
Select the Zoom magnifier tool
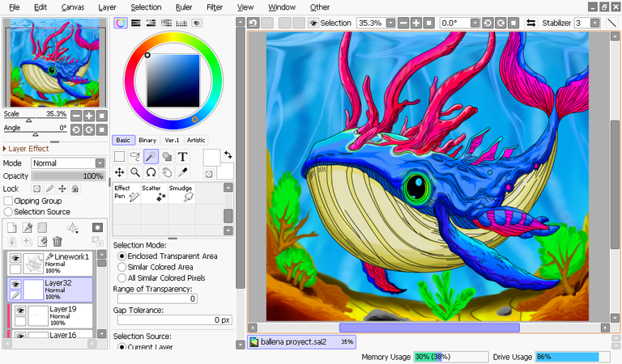pyautogui.click(x=135, y=172)
